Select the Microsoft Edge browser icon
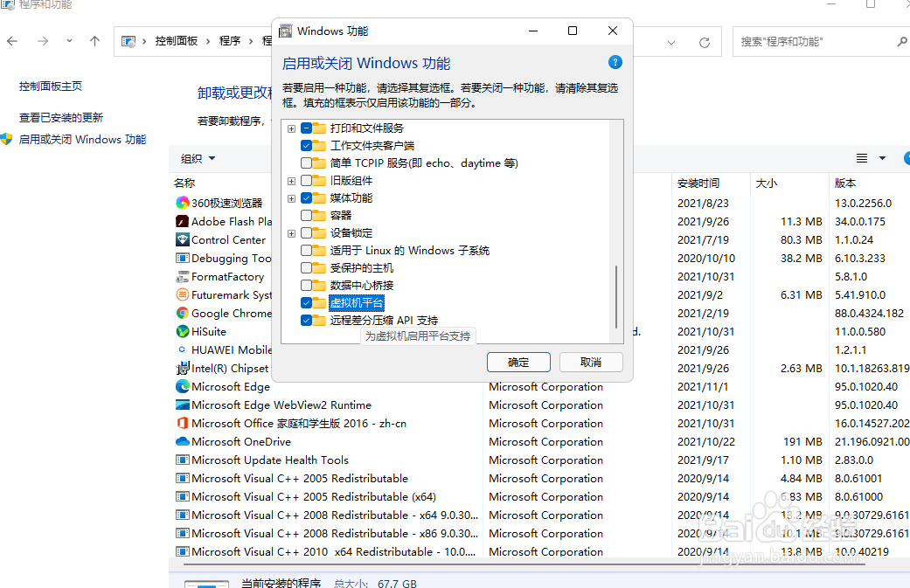 pyautogui.click(x=181, y=386)
